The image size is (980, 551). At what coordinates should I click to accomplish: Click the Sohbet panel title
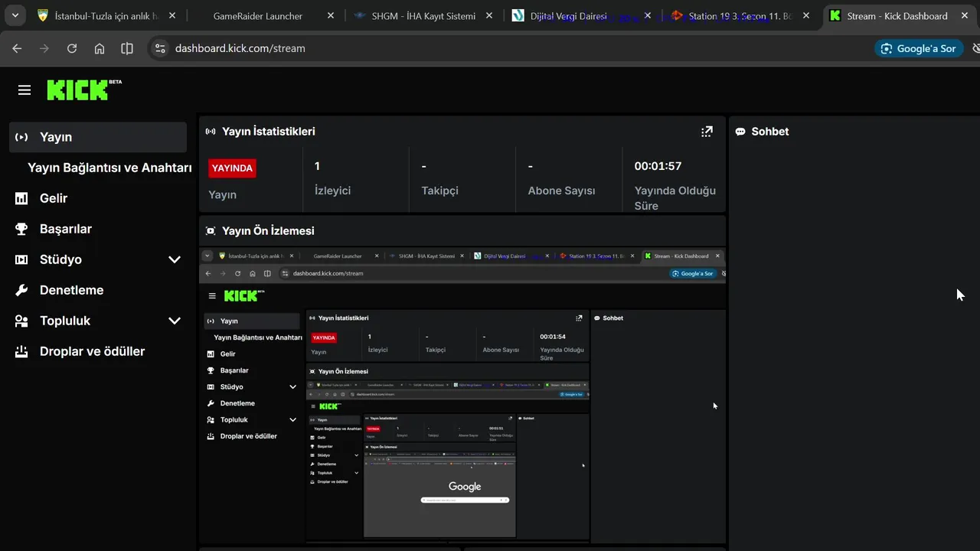[x=769, y=132]
